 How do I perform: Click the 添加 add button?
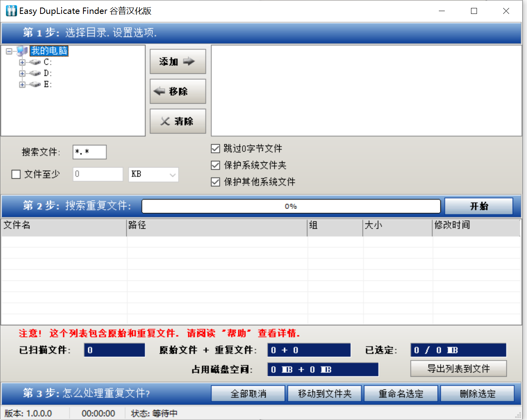point(178,62)
